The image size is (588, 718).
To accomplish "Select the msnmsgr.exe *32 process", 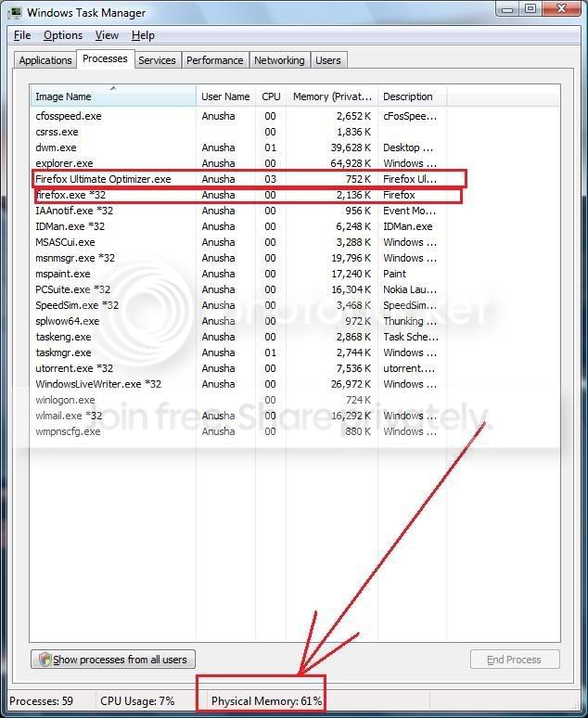I will (238, 258).
